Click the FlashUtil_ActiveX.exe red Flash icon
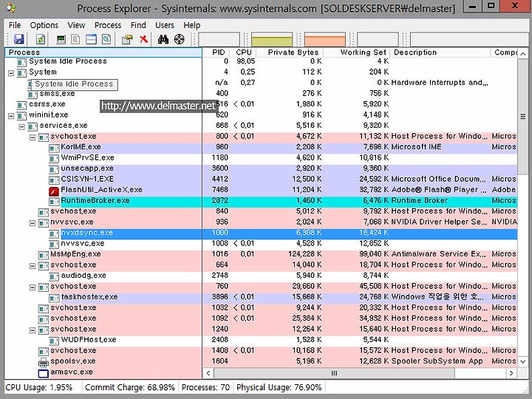The image size is (532, 399). (54, 191)
